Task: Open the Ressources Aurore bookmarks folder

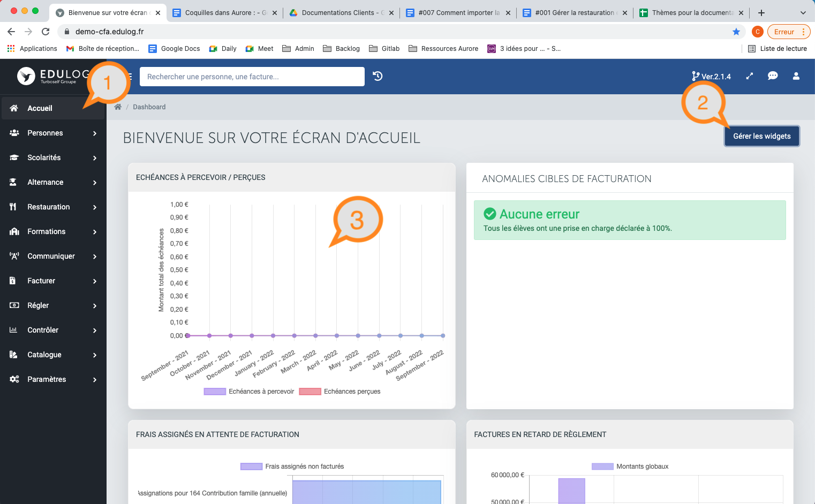Action: (x=443, y=49)
